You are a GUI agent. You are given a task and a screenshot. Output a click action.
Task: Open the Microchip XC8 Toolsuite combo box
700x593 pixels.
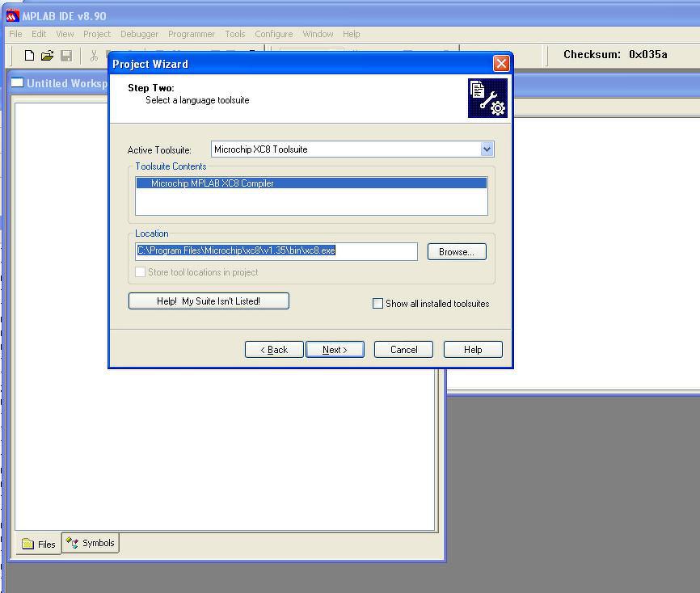352,149
